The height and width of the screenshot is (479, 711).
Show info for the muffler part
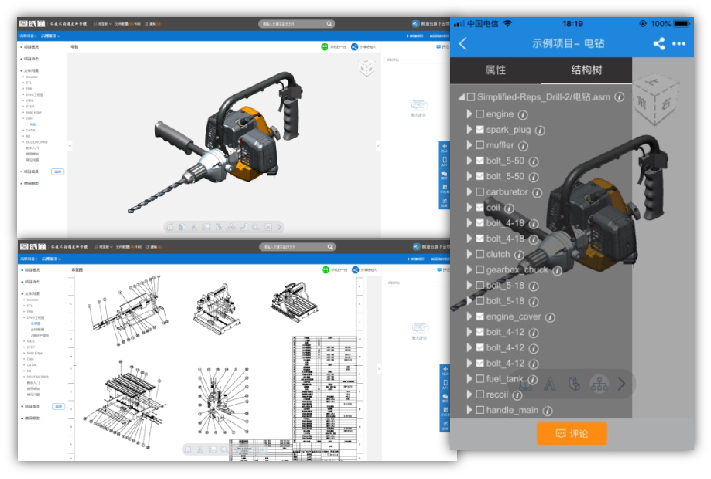coord(523,146)
